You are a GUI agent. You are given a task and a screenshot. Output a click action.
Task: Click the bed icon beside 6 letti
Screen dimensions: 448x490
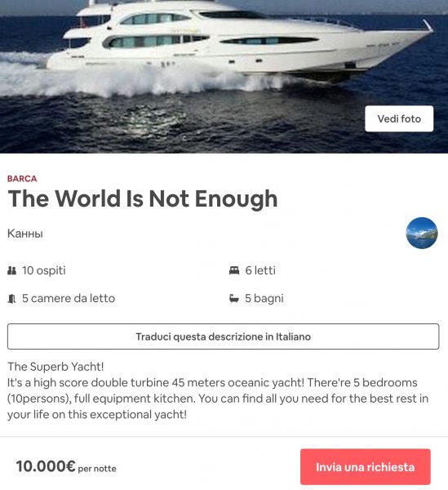pyautogui.click(x=234, y=270)
